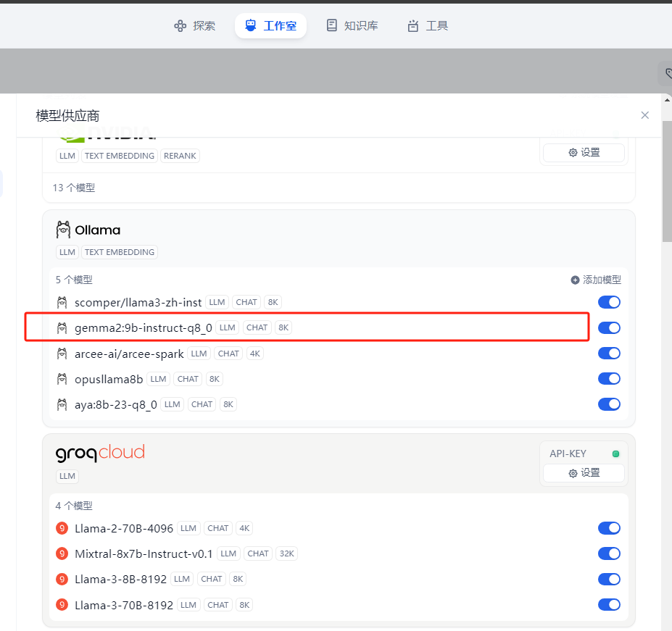
Task: Click the Ollama icon next to opusllama8b
Action: click(x=62, y=378)
